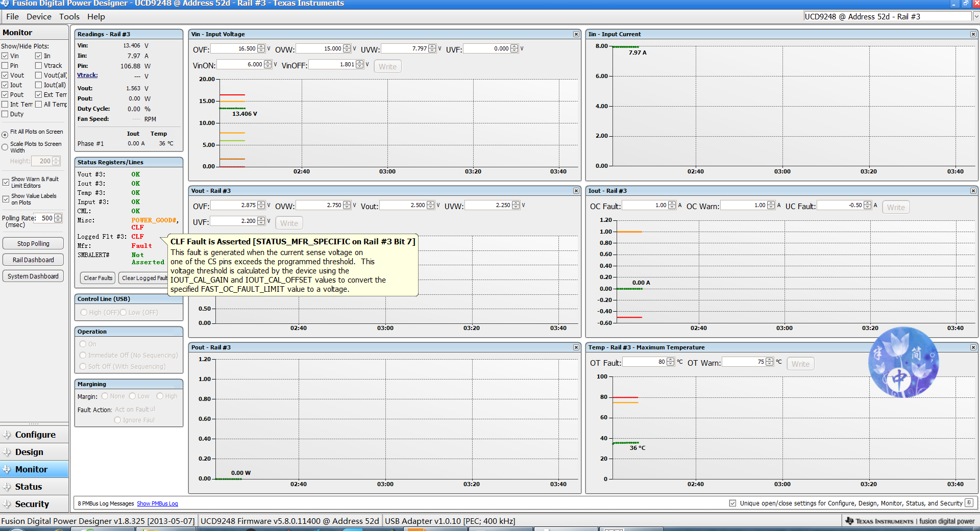Click the OC Warn value field
This screenshot has height=531, width=980.
(x=744, y=206)
